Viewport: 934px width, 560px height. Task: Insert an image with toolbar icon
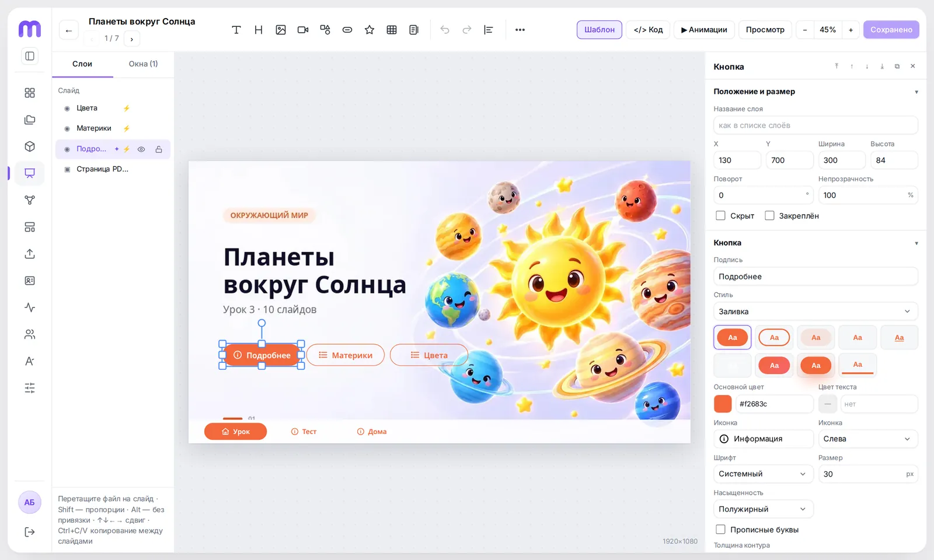click(281, 30)
